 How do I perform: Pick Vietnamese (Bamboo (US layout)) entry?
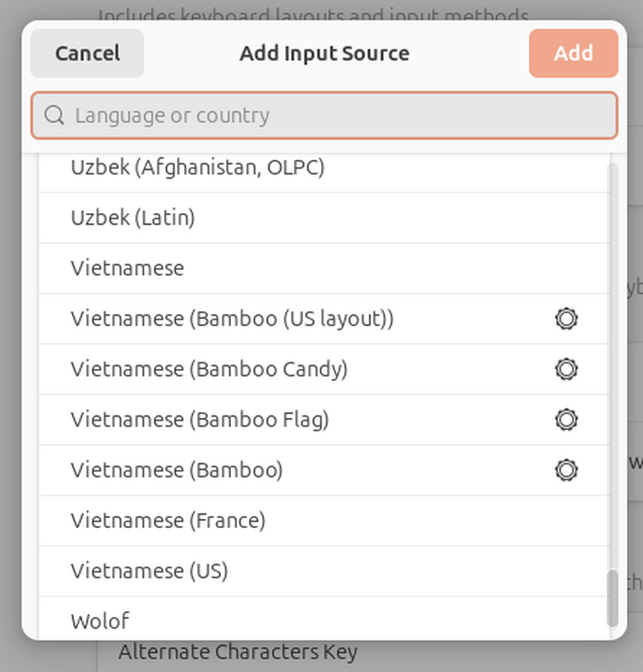coord(232,319)
